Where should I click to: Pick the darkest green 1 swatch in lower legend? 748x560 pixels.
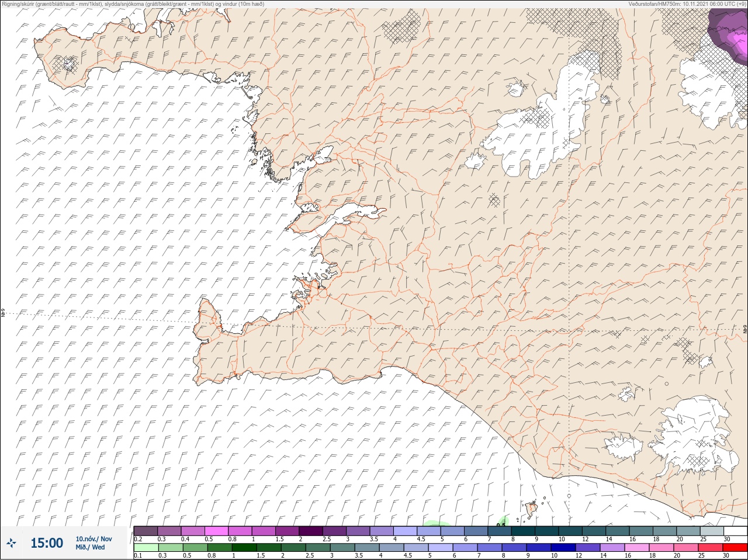click(244, 547)
